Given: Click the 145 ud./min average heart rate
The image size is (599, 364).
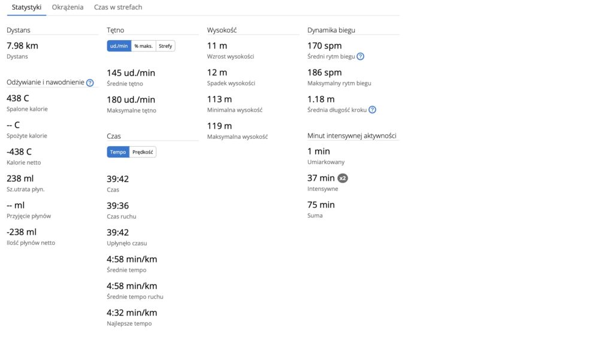Looking at the screenshot, I should [x=131, y=73].
